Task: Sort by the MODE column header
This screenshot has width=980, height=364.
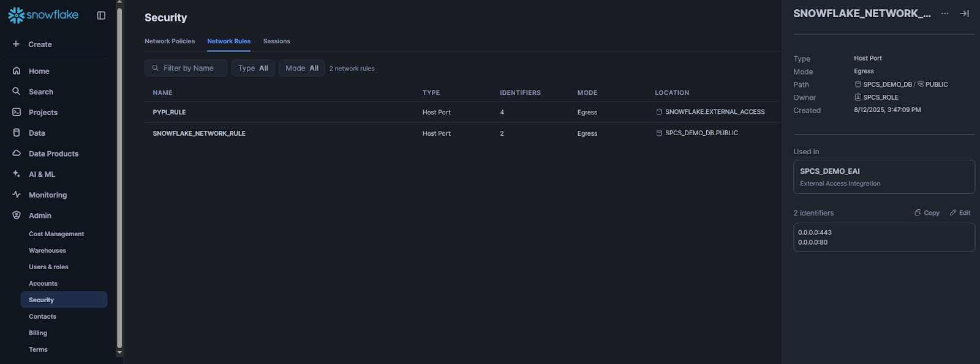Action: pos(587,93)
